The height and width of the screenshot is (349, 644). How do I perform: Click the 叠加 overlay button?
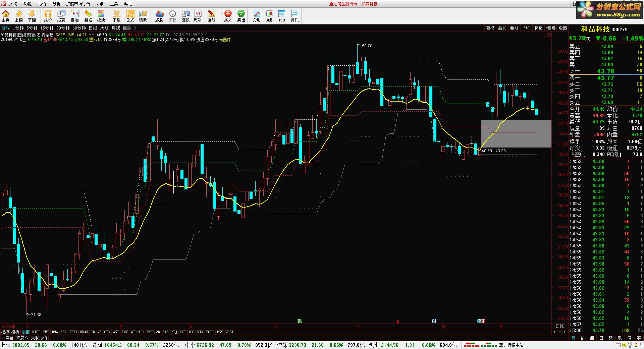[x=502, y=28]
